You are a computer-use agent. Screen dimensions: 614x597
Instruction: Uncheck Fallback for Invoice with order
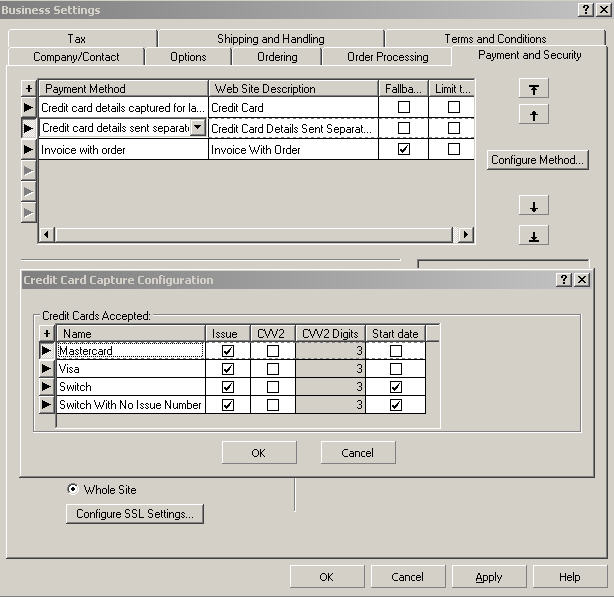(x=404, y=149)
